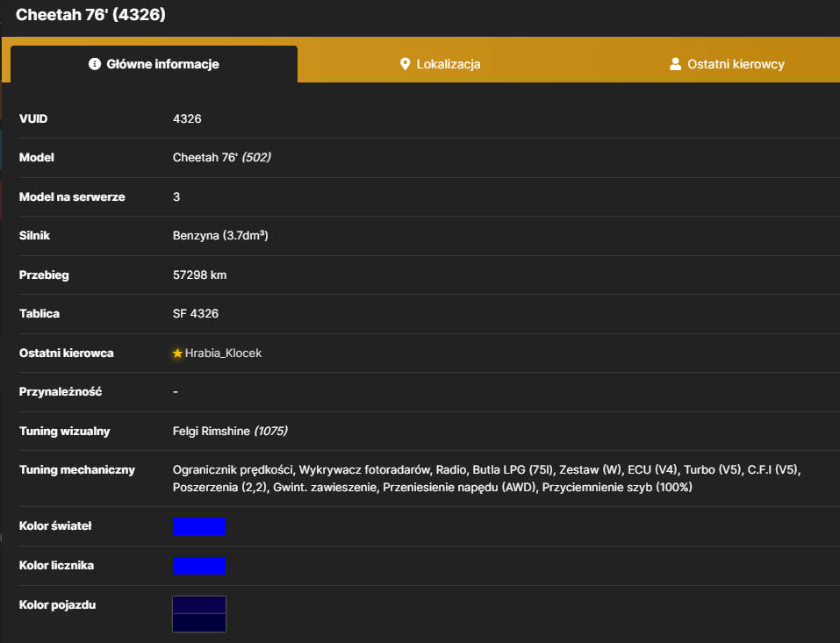Click the info circle icon on Główne informacje
Screen dimensions: 840x643
tap(95, 64)
